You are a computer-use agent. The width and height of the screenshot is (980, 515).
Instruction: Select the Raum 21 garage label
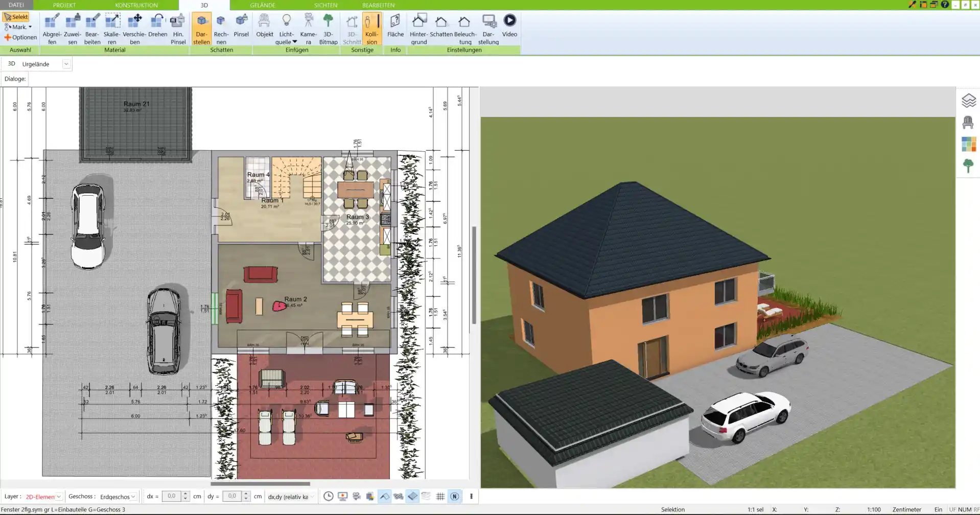[x=136, y=104]
